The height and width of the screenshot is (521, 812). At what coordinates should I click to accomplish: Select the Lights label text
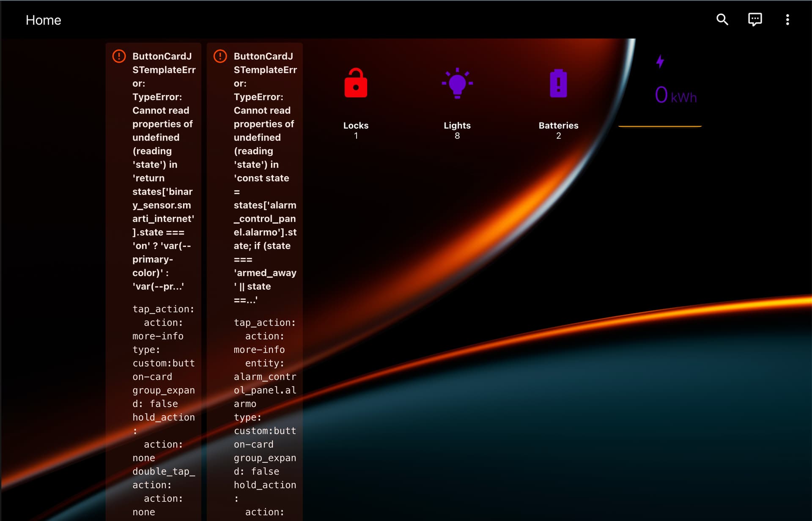pyautogui.click(x=457, y=126)
